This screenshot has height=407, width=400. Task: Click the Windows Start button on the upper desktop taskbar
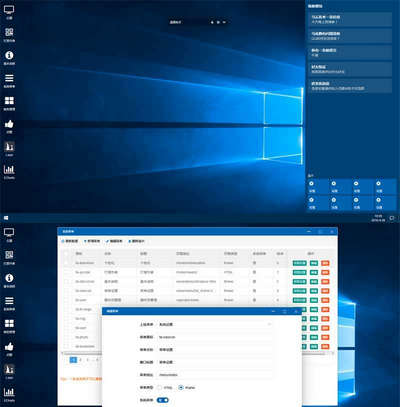tap(6, 218)
